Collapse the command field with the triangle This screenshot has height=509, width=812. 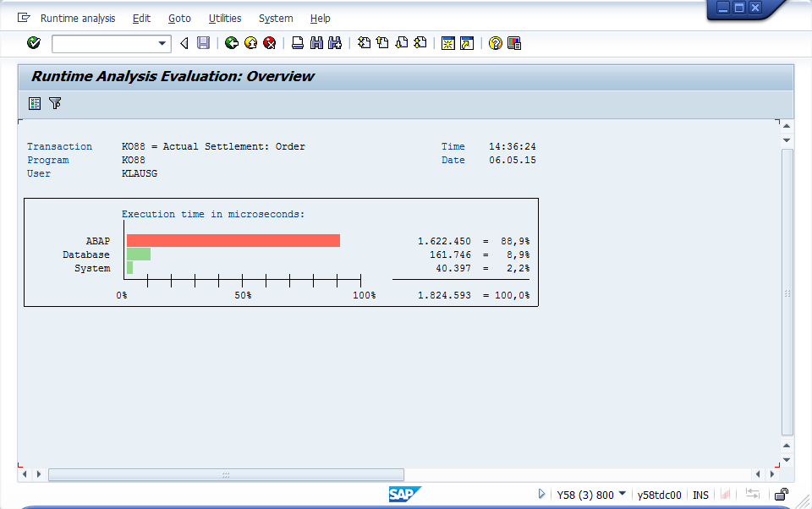coord(184,43)
